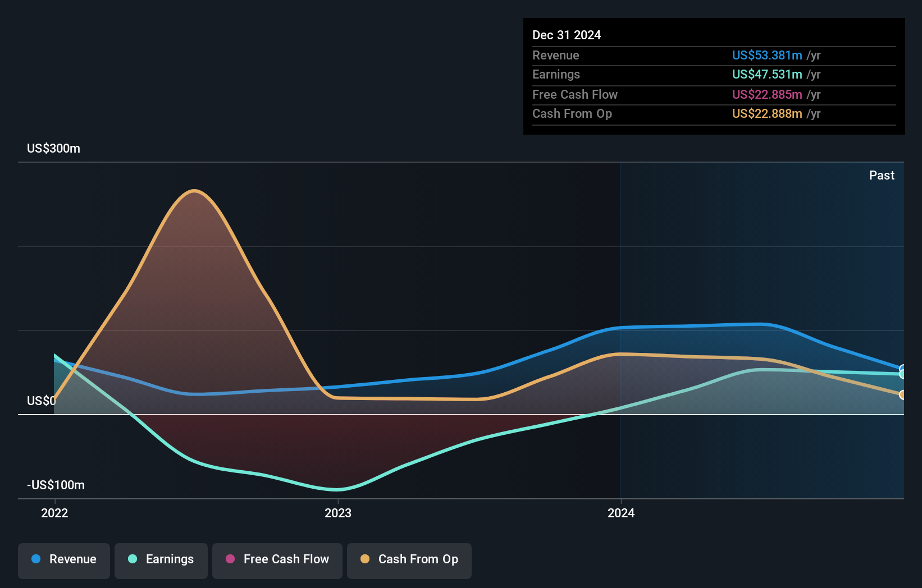Click the -US$100m axis label

pos(56,485)
